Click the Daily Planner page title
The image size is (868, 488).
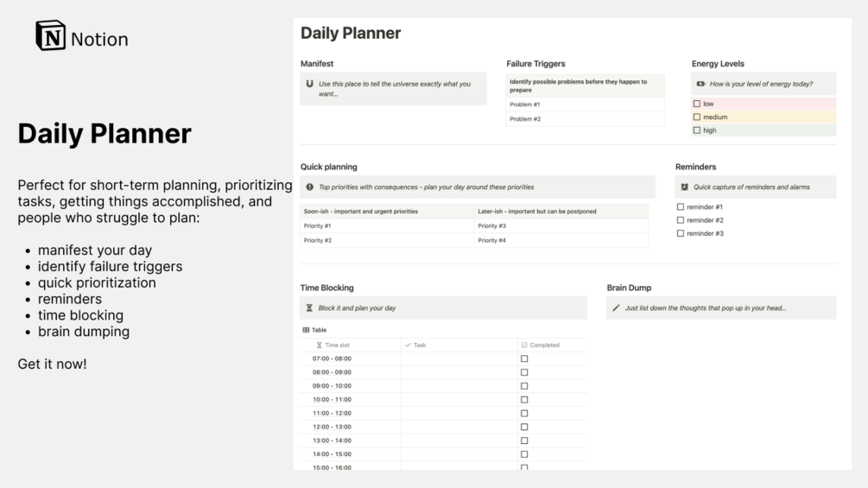[x=351, y=34]
